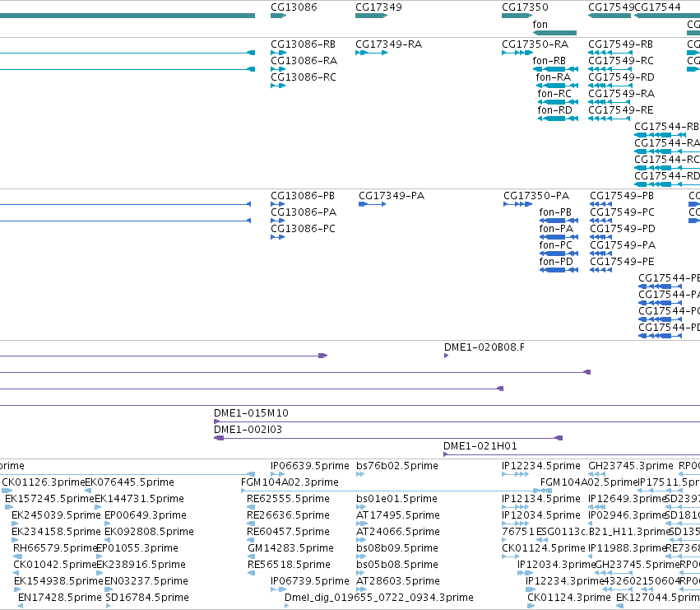The height and width of the screenshot is (610, 700).
Task: Open EST IP06639.5prime
Action: click(310, 466)
